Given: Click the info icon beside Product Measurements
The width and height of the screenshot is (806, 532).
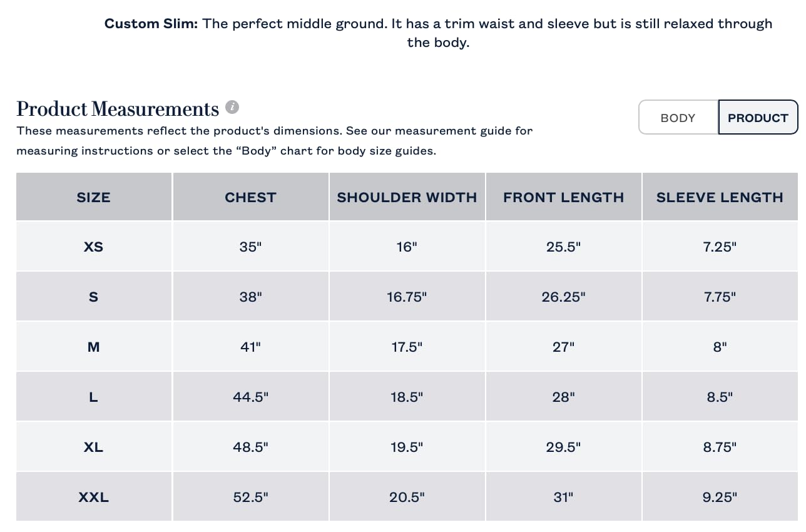Looking at the screenshot, I should click(x=232, y=108).
